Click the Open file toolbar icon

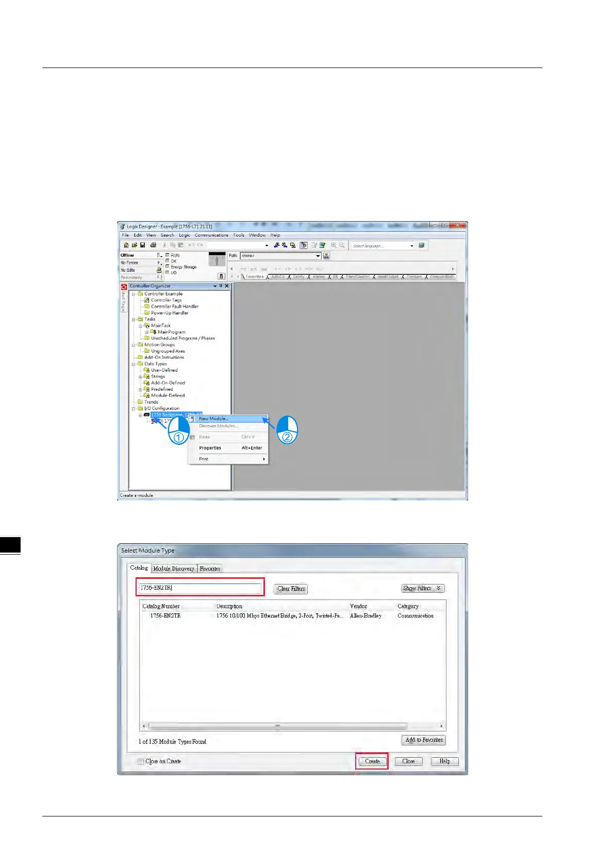(x=134, y=245)
